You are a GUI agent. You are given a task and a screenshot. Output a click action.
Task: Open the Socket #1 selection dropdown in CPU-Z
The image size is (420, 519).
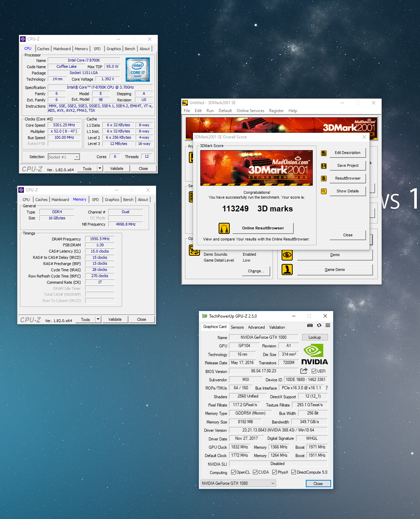click(64, 157)
